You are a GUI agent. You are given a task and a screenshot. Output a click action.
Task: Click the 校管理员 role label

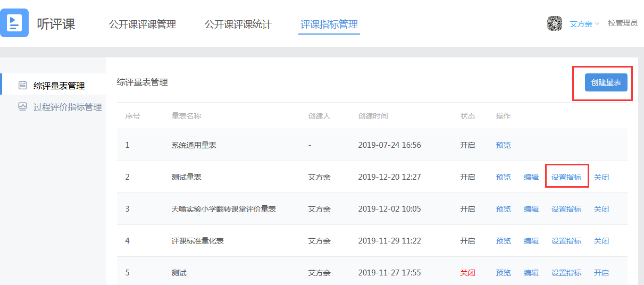[x=622, y=23]
